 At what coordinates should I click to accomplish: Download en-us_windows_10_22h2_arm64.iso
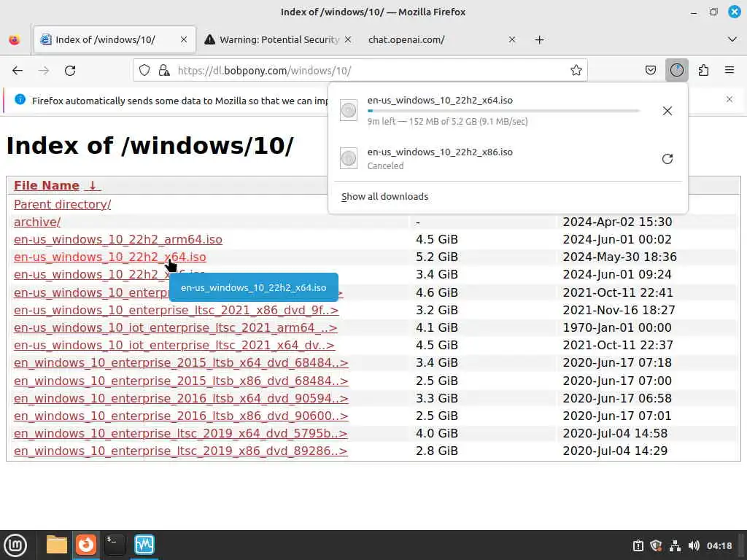click(x=118, y=239)
